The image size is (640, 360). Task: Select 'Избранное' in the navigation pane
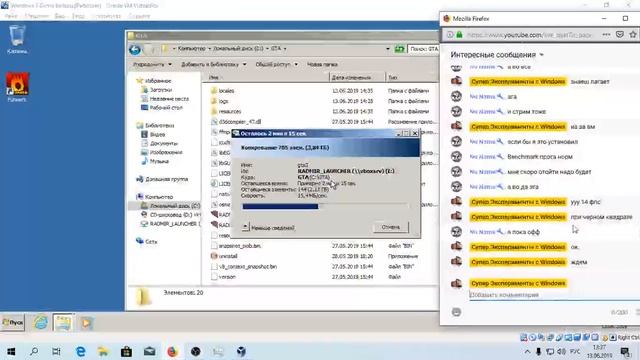tap(154, 81)
